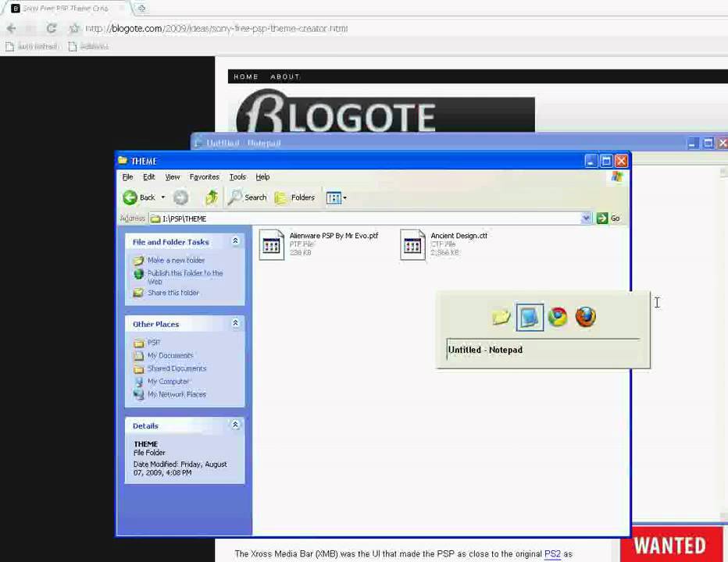728x562 pixels.
Task: Click HOME in Blogote navigation
Action: click(x=246, y=77)
